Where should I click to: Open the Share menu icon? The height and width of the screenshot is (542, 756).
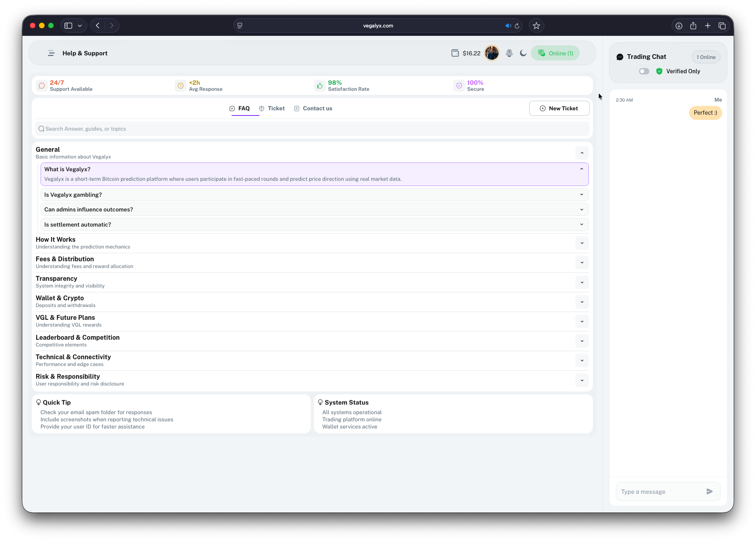pyautogui.click(x=693, y=25)
